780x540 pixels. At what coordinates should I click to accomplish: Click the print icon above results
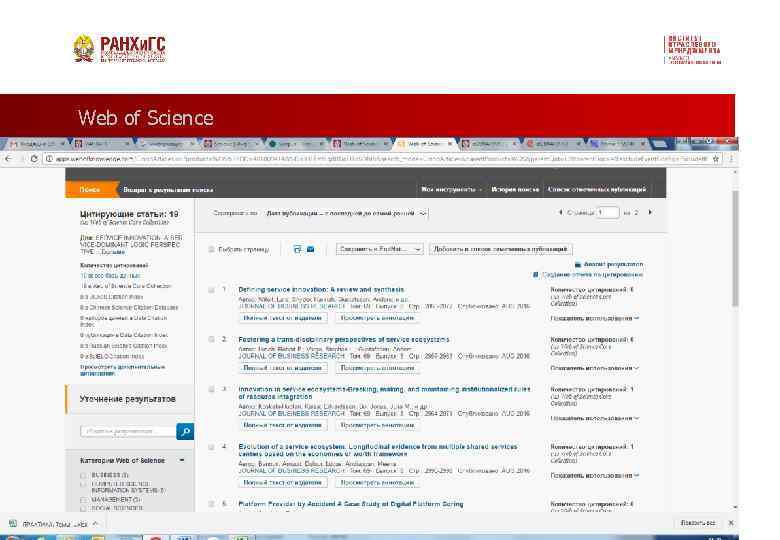tap(297, 249)
